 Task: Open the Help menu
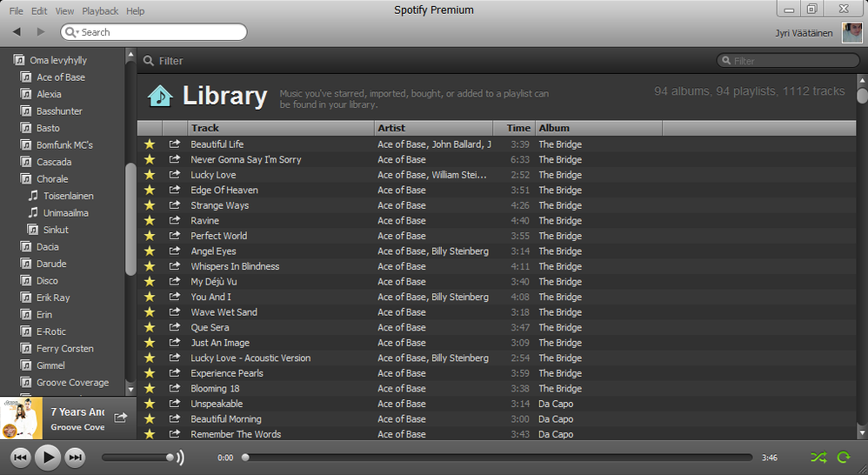coord(135,11)
